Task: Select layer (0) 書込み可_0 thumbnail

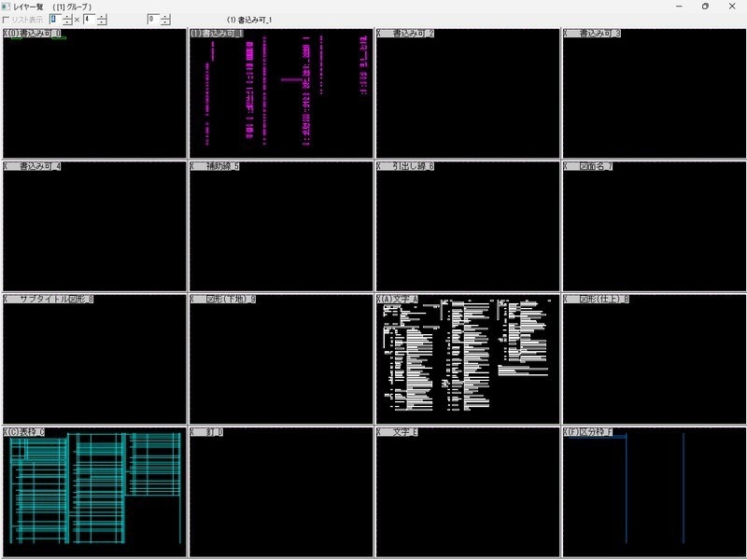Action: pyautogui.click(x=94, y=93)
